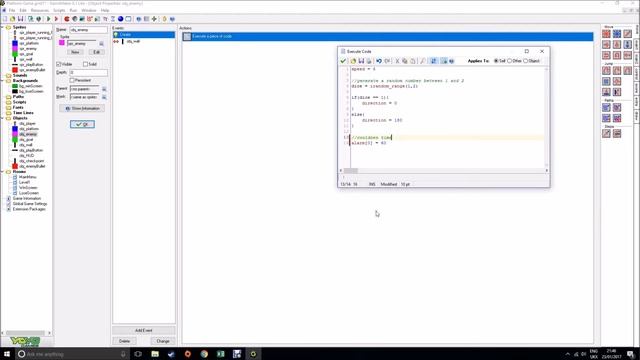Click the Depth input field

tap(89, 73)
